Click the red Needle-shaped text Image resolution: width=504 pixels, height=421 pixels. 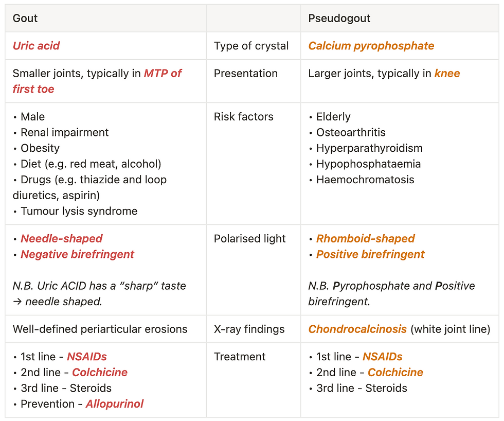click(x=61, y=239)
